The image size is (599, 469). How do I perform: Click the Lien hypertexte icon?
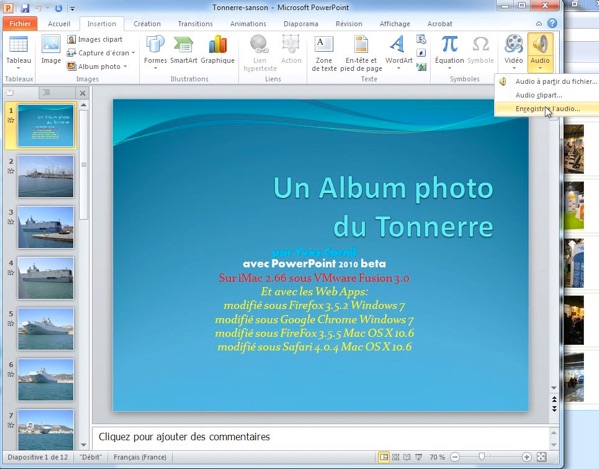click(260, 44)
